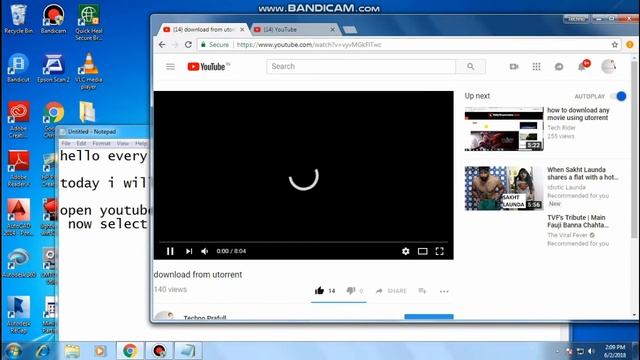Open more actions three dots
The width and height of the screenshot is (640, 360).
(444, 291)
